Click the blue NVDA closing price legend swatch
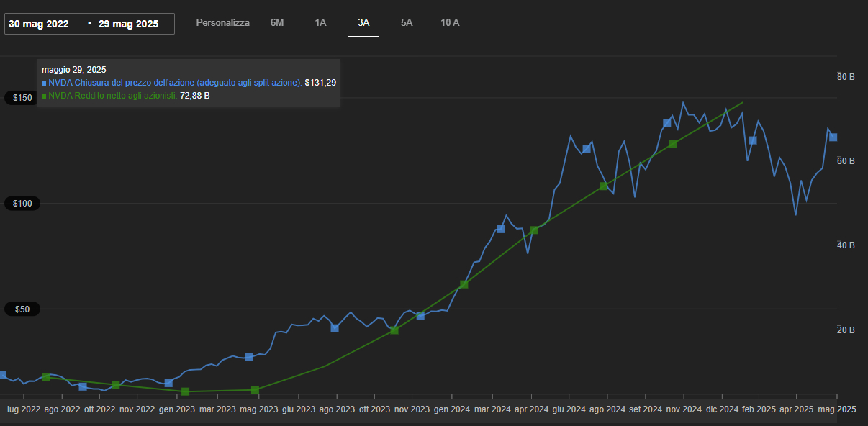The height and width of the screenshot is (426, 868). 44,83
